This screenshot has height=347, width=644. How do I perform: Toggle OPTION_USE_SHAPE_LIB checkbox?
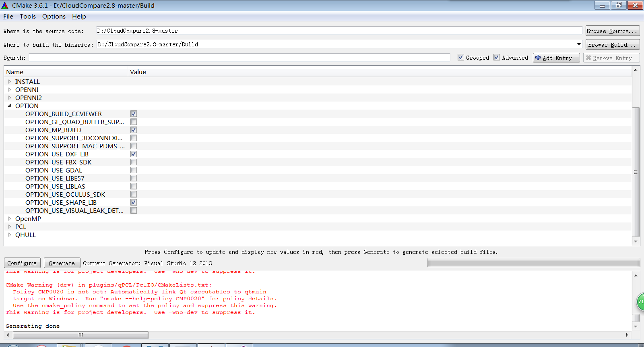click(134, 202)
